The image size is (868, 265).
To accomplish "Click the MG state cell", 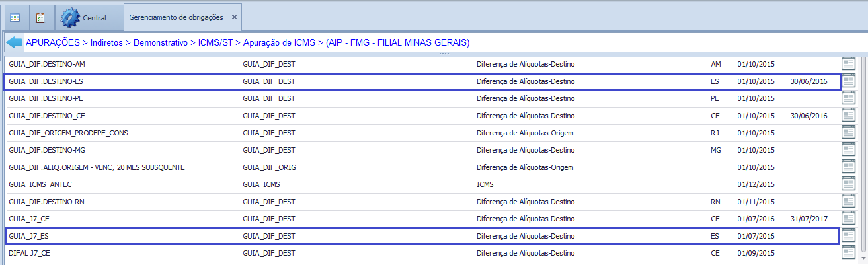I will pyautogui.click(x=716, y=150).
